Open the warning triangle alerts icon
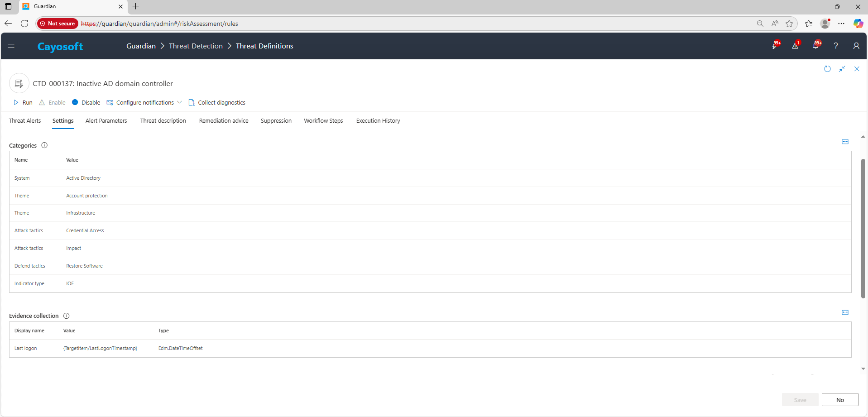868x417 pixels. coord(795,46)
